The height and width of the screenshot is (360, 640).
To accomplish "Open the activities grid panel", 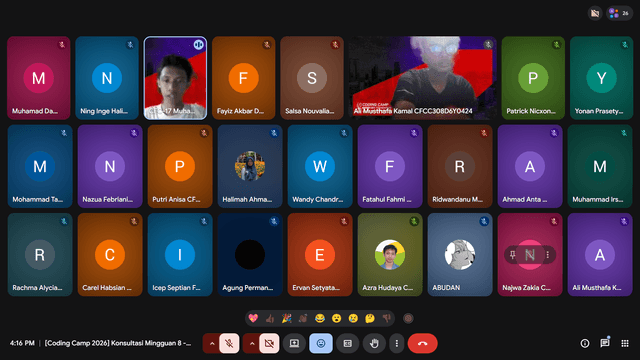I will pos(625,343).
